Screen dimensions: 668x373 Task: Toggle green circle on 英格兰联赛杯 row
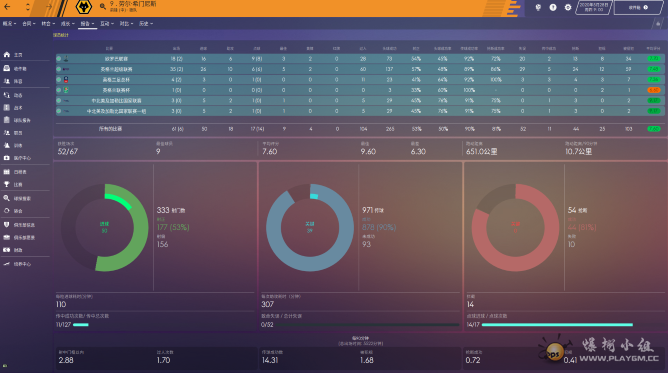(59, 90)
